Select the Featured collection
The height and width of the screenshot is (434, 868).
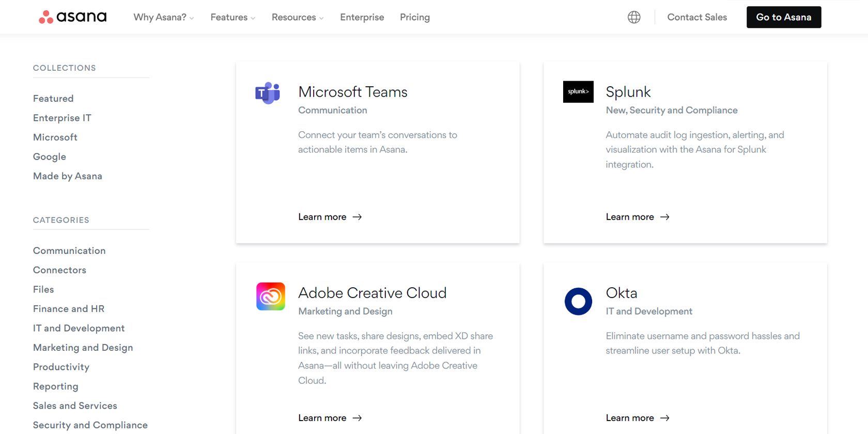53,98
